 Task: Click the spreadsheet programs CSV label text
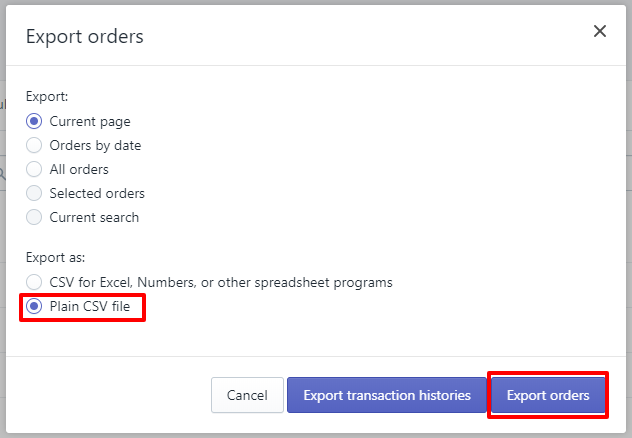(x=221, y=282)
